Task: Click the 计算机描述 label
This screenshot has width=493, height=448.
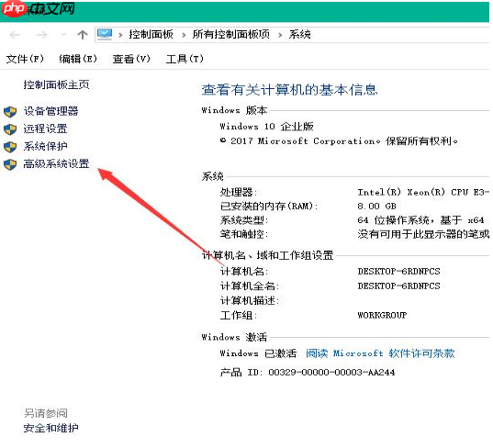Action: (250, 301)
